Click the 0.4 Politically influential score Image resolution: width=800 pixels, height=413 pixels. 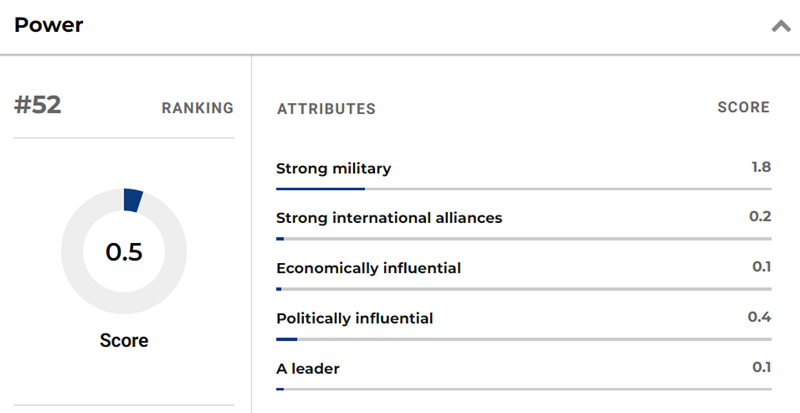click(x=760, y=317)
